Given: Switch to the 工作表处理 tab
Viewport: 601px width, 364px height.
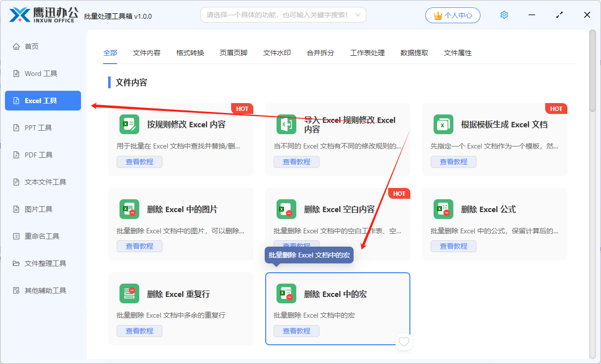Looking at the screenshot, I should point(367,53).
